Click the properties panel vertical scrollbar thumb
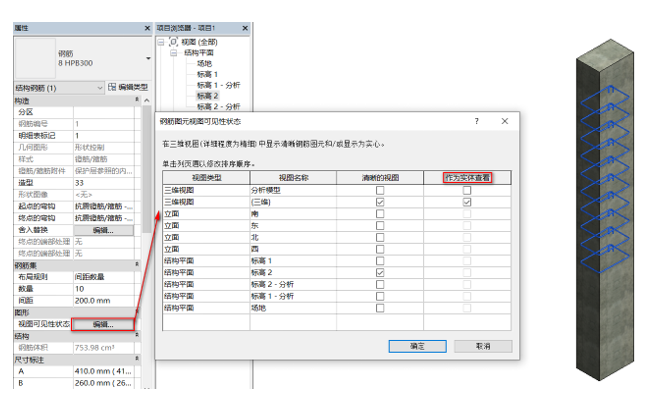The height and width of the screenshot is (399, 659). 146,168
